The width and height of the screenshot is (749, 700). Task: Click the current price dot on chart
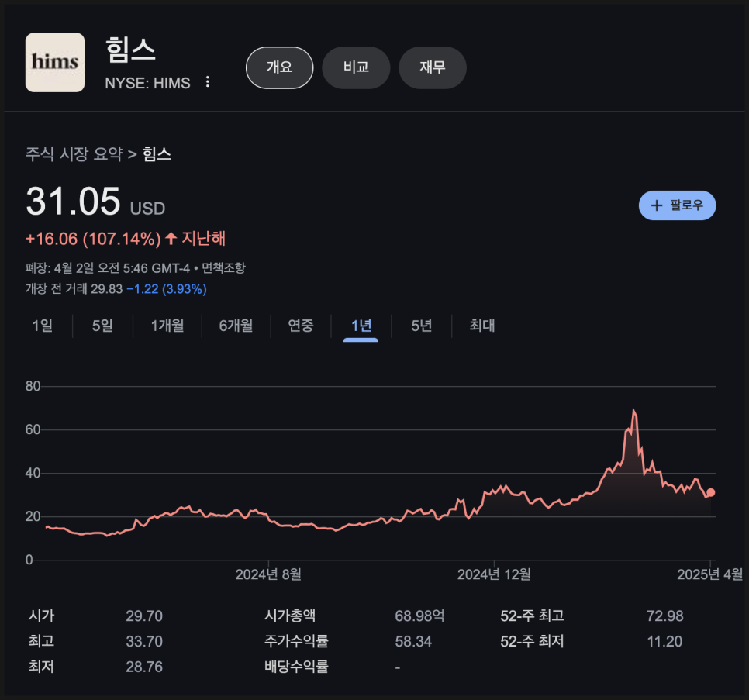711,492
